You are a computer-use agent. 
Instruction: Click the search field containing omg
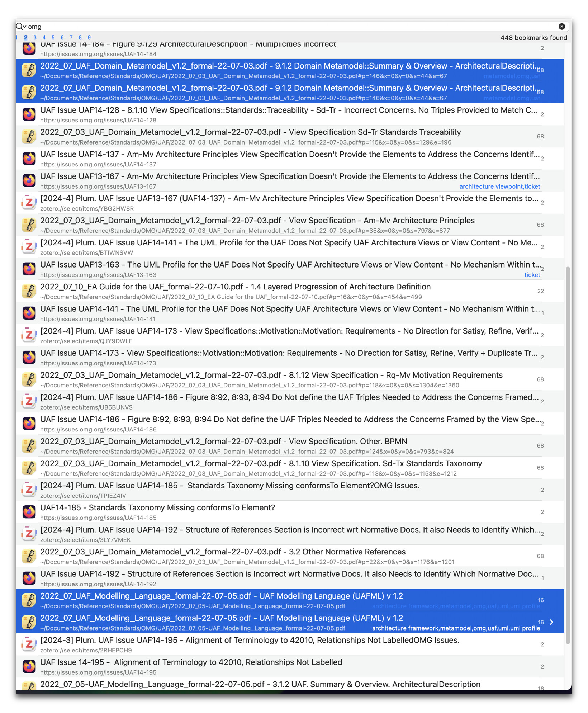(x=287, y=27)
